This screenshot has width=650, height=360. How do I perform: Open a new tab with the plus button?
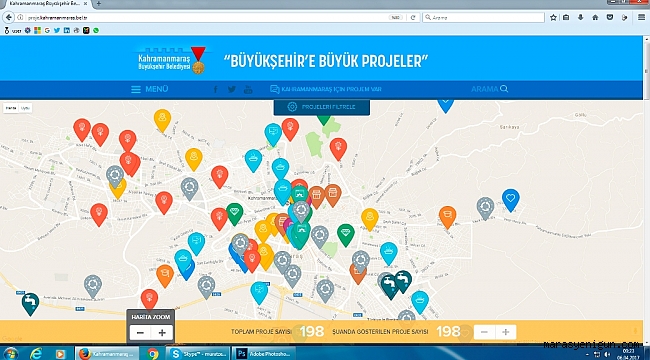pyautogui.click(x=99, y=3)
